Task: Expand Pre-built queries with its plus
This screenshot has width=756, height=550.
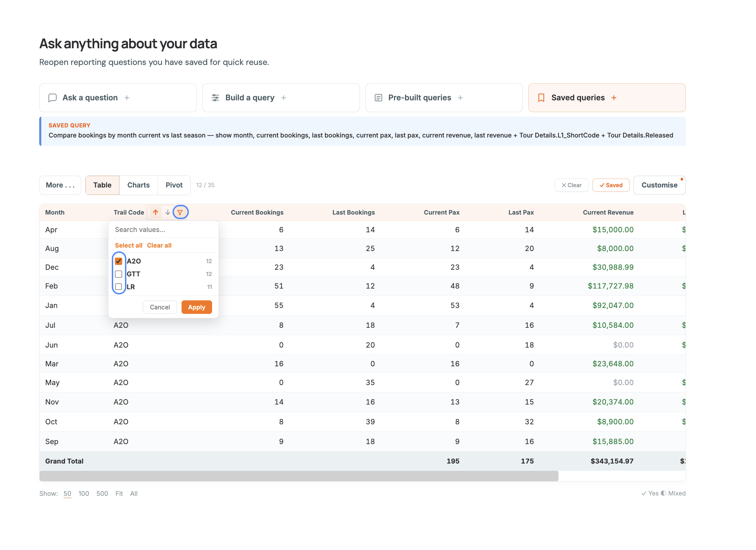Action: [x=460, y=98]
